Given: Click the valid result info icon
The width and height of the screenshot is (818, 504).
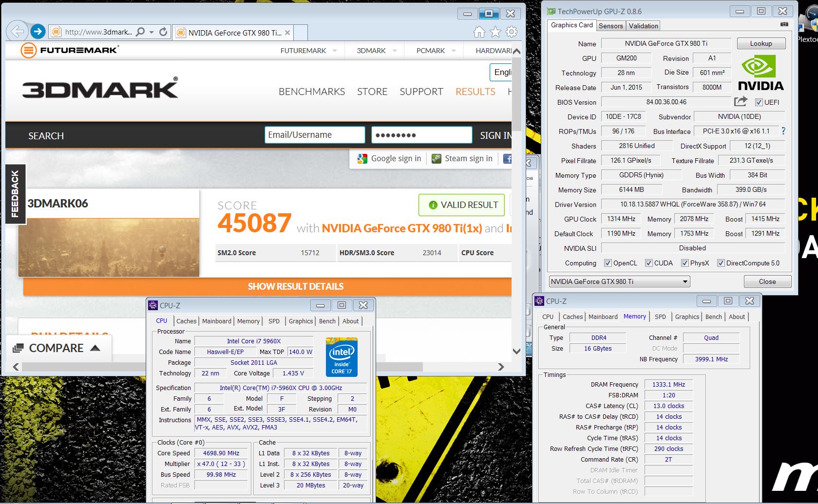Looking at the screenshot, I should (433, 205).
